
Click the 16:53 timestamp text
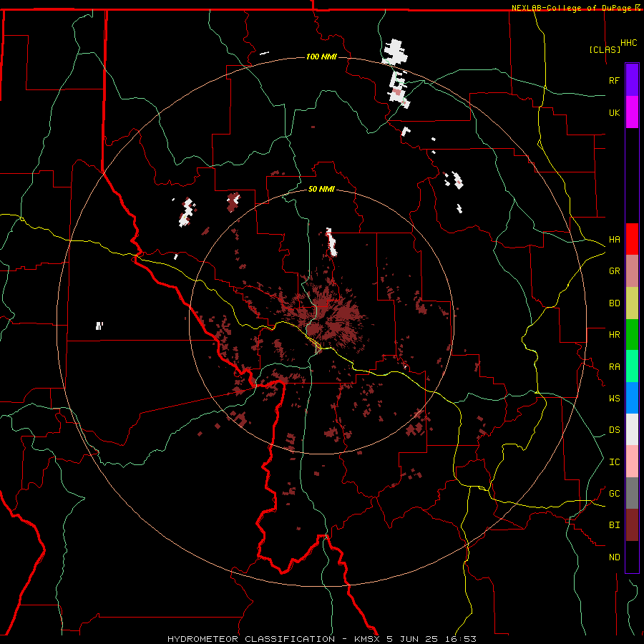point(461,639)
